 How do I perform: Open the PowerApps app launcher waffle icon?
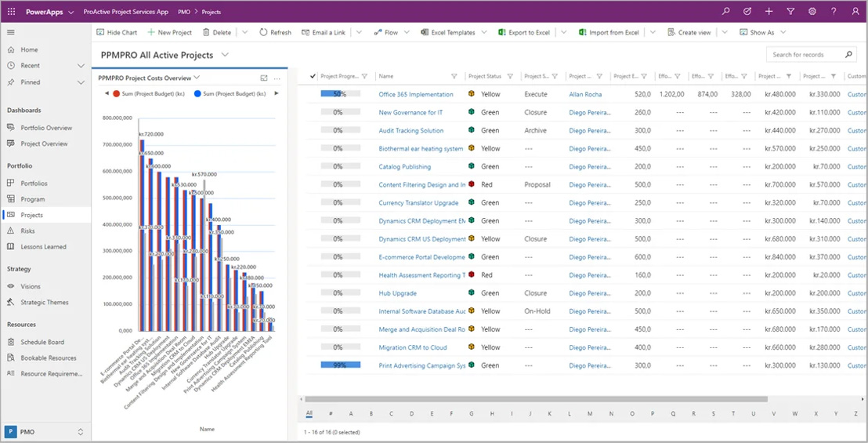click(12, 12)
